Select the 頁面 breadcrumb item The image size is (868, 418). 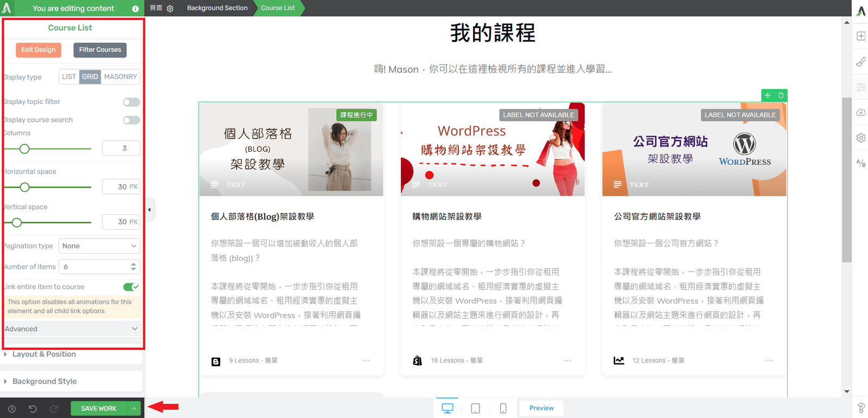coord(156,8)
